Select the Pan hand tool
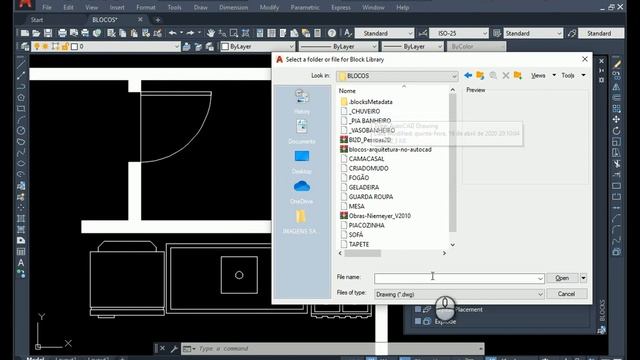The height and width of the screenshot is (360, 640). (x=211, y=33)
